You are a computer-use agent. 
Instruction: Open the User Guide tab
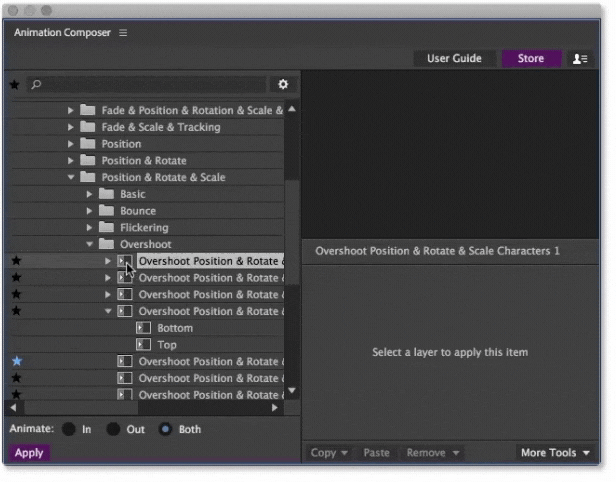click(x=454, y=59)
